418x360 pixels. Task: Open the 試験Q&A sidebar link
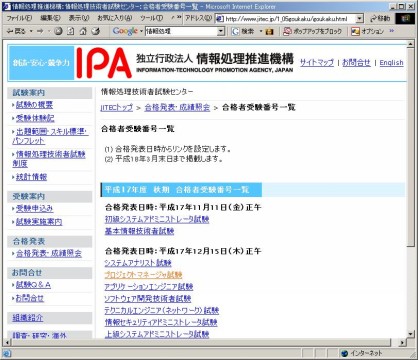(x=33, y=285)
